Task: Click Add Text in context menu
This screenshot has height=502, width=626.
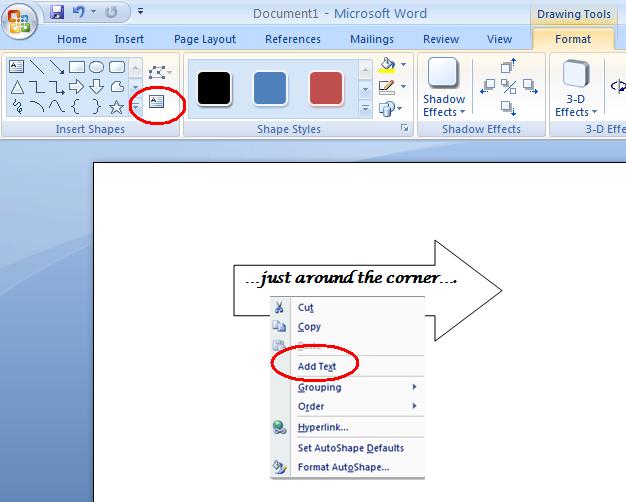Action: 348,366
